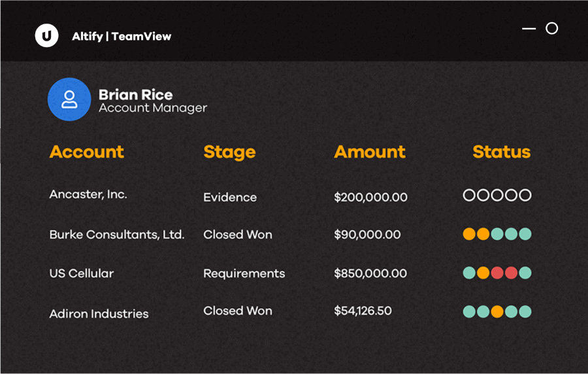
Task: Click Closed Won stage for Adiron Industries
Action: click(x=238, y=311)
